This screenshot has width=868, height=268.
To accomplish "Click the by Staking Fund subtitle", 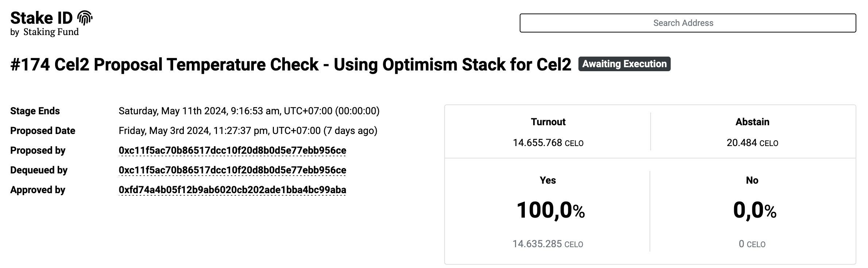I will click(x=44, y=32).
